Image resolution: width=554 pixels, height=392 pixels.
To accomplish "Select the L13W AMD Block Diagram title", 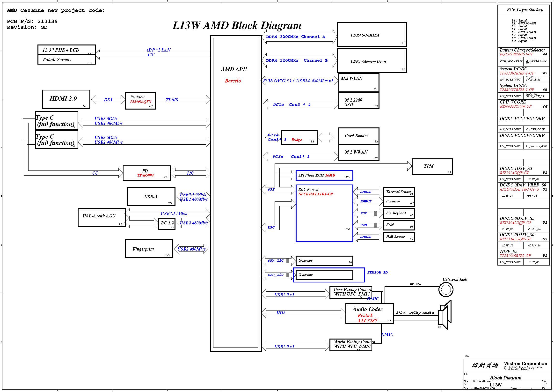I will pos(237,25).
